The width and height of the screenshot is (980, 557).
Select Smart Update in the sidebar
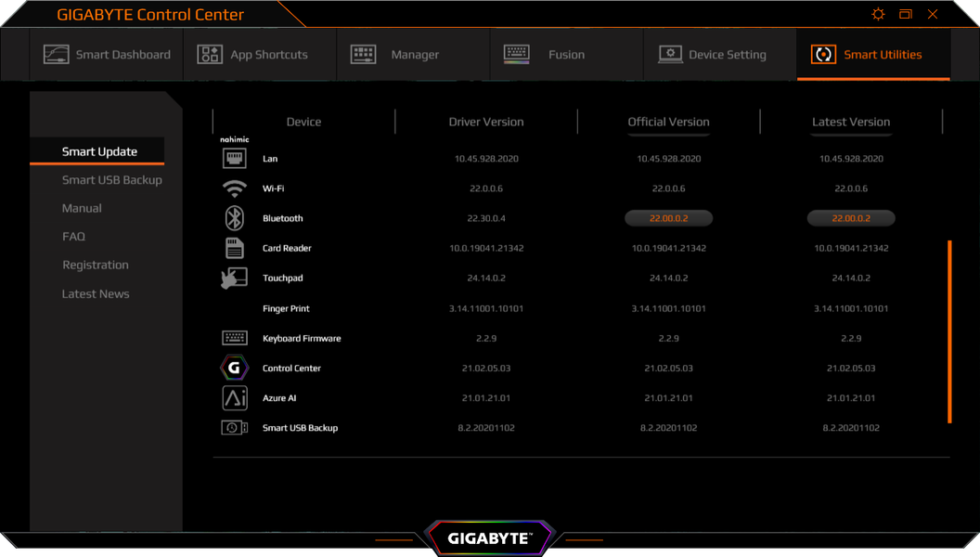[x=99, y=151]
